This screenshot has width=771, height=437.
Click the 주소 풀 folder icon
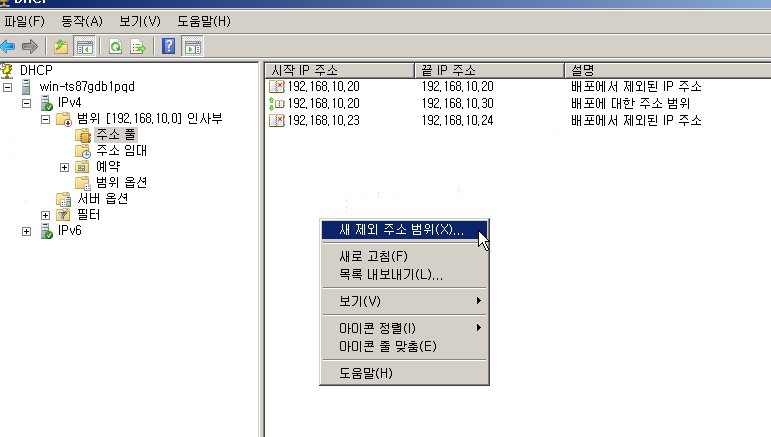pyautogui.click(x=83, y=135)
